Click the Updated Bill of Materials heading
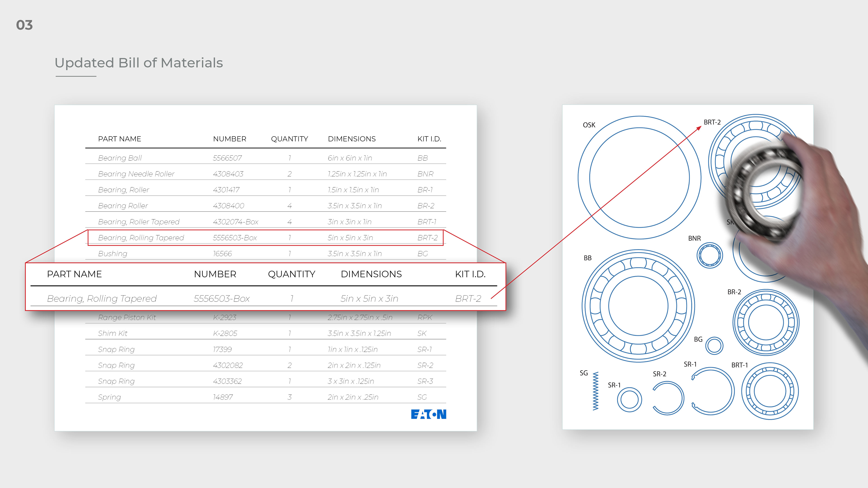Viewport: 868px width, 488px height. tap(139, 63)
